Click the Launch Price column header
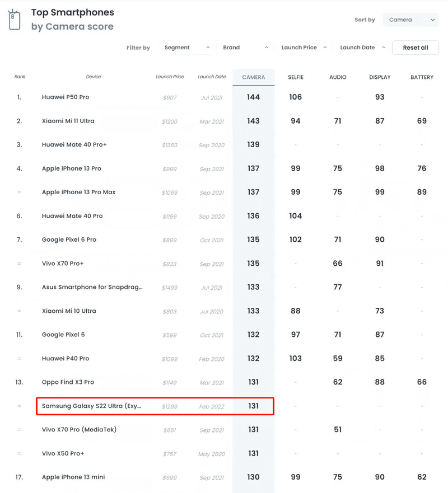Viewport: 448px width, 493px height. point(170,77)
